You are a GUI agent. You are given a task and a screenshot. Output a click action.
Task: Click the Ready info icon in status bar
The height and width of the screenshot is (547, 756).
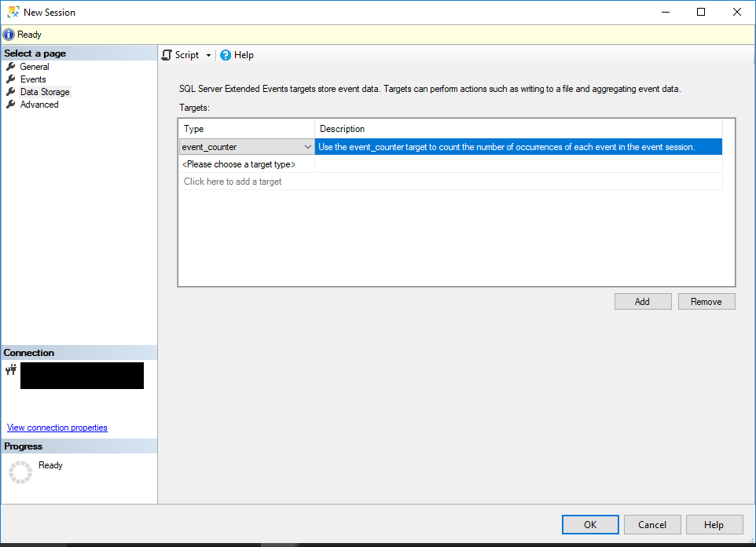coord(7,34)
